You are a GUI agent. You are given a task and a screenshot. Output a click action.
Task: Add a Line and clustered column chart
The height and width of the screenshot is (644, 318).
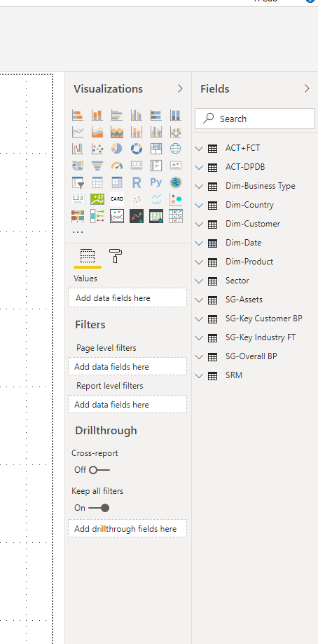pyautogui.click(x=156, y=132)
